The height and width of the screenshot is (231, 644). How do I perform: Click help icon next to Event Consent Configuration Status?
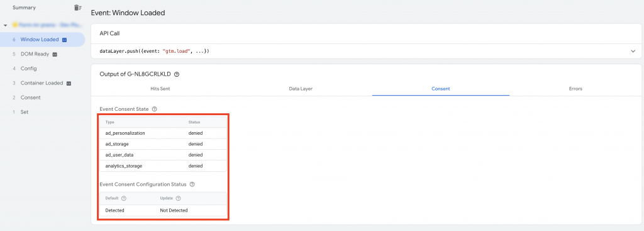pyautogui.click(x=192, y=184)
